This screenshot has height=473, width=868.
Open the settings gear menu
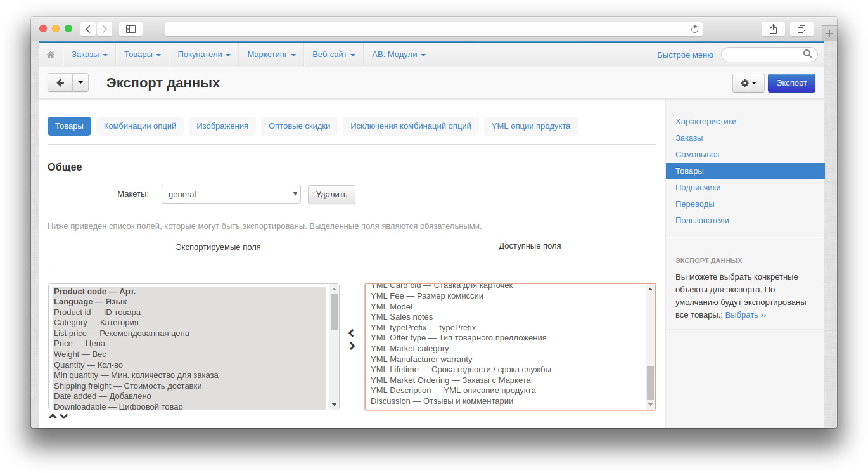coord(748,82)
